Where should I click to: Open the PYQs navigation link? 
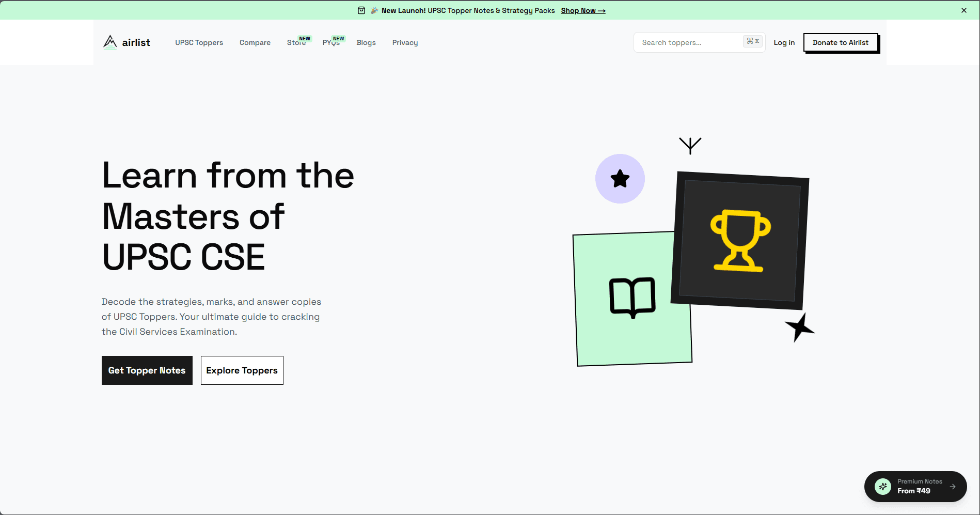(x=331, y=43)
